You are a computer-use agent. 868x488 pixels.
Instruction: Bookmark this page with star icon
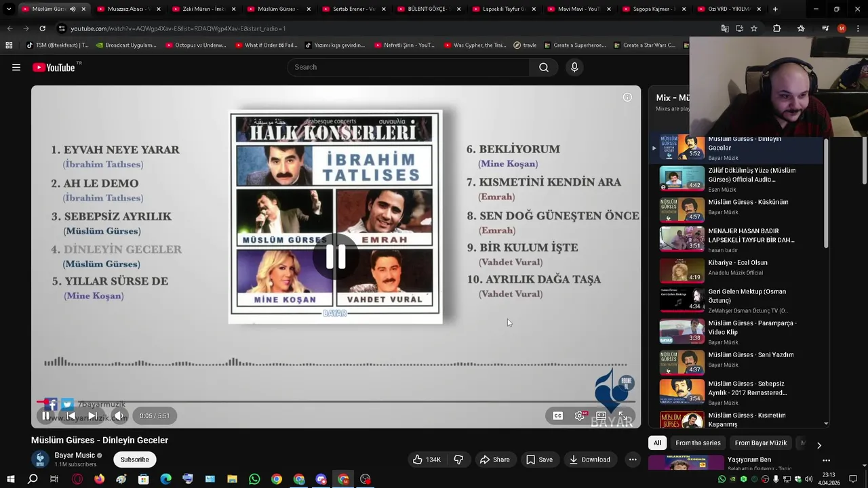point(754,28)
